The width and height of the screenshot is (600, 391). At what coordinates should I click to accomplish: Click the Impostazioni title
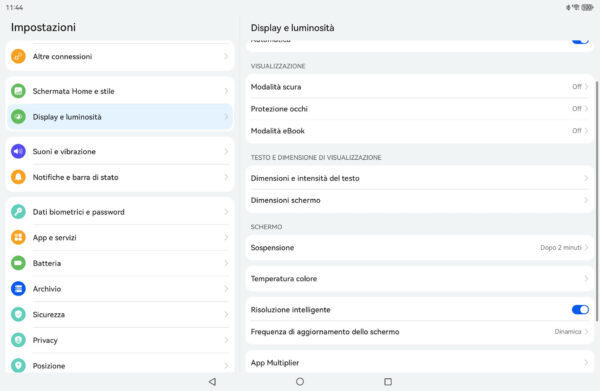pos(43,27)
